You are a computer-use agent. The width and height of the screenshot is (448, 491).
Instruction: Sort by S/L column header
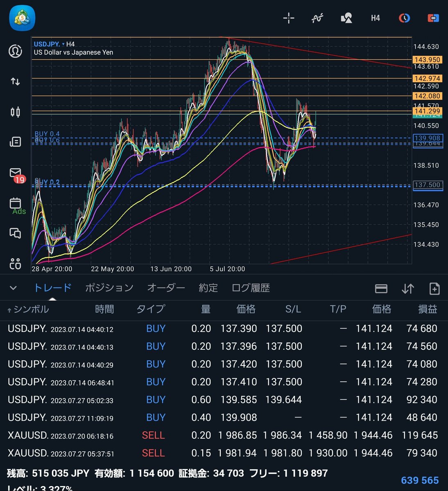(293, 309)
